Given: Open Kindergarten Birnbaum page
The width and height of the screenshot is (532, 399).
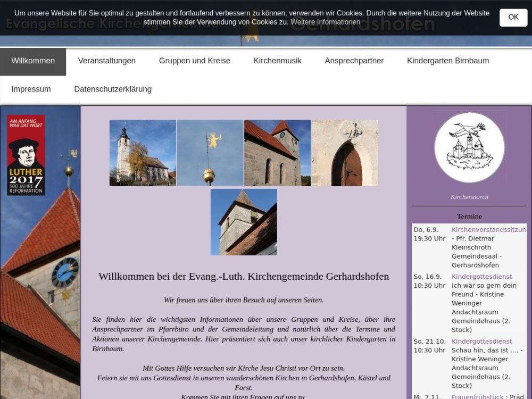Looking at the screenshot, I should [x=447, y=61].
